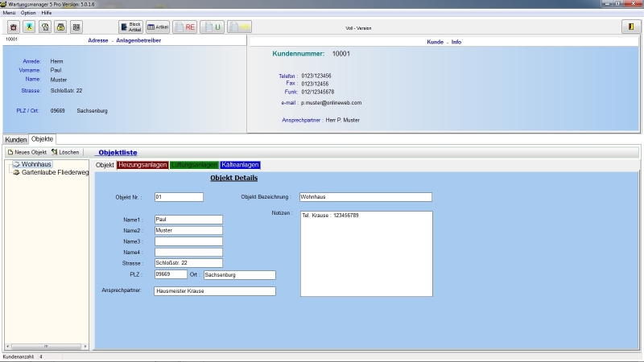Open the Menü menu

(x=9, y=13)
